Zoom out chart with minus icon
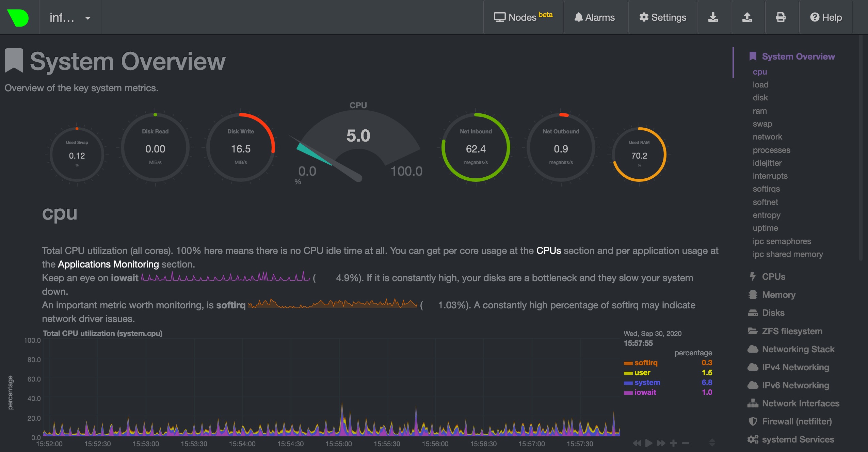 [686, 443]
